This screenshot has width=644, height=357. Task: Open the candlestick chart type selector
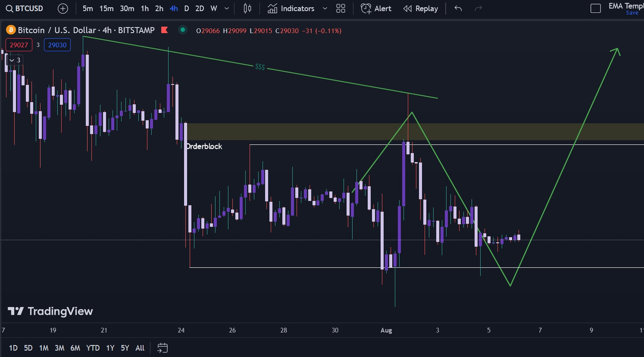(247, 9)
